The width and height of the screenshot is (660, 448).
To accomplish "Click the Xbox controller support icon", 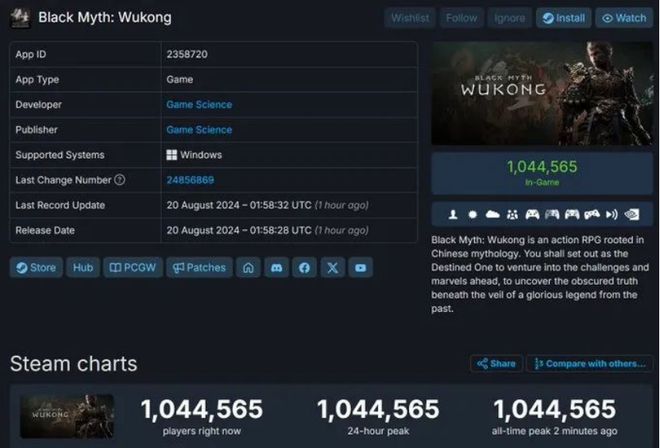I will pos(532,215).
